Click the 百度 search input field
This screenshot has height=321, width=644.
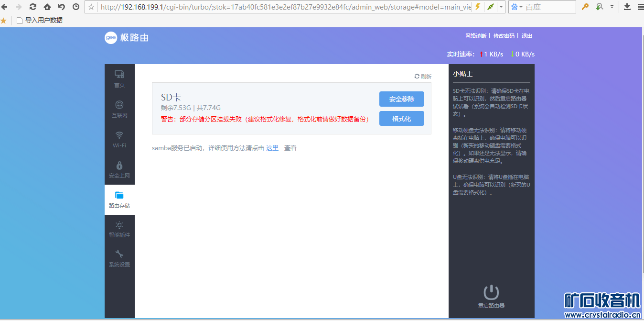click(x=549, y=7)
